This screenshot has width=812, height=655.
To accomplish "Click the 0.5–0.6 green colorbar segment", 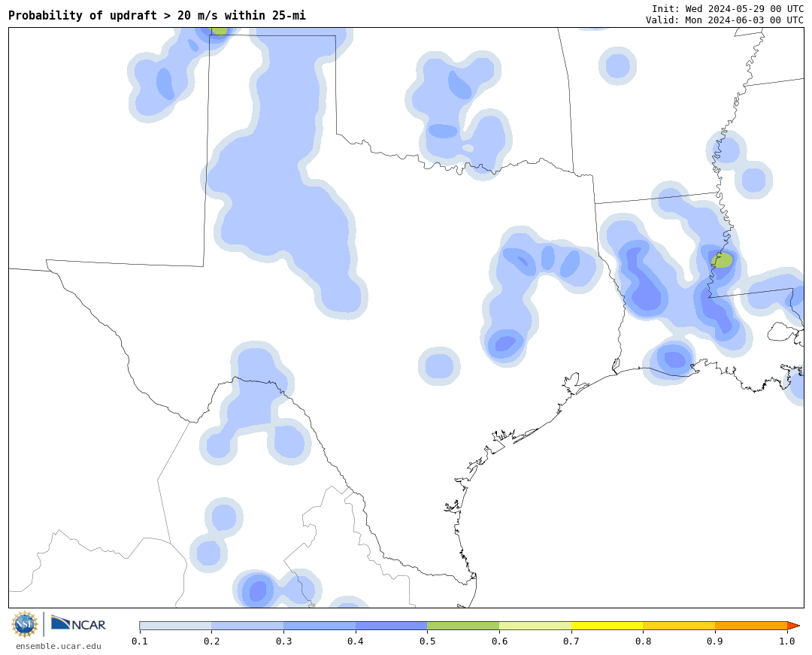I will [x=463, y=626].
